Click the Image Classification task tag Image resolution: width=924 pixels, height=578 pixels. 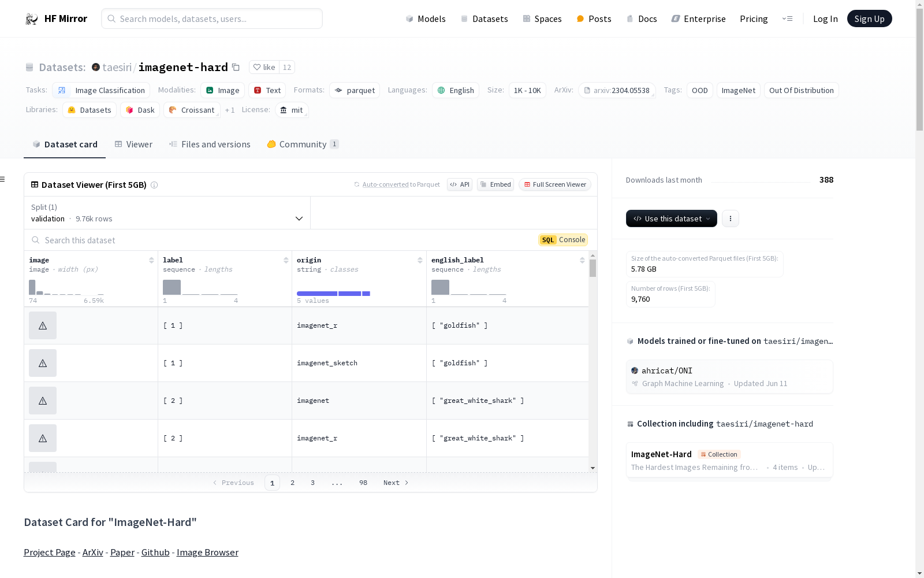(101, 90)
